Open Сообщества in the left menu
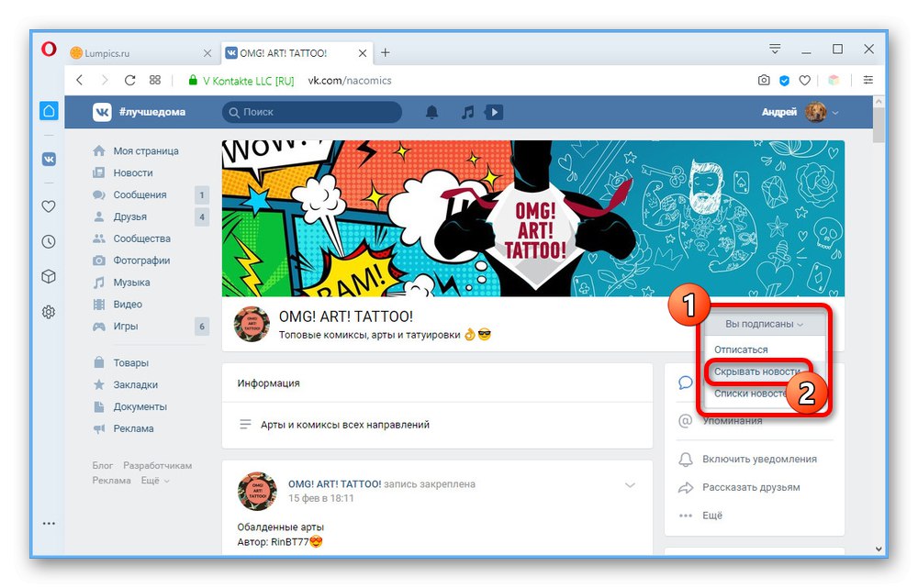 tap(141, 239)
